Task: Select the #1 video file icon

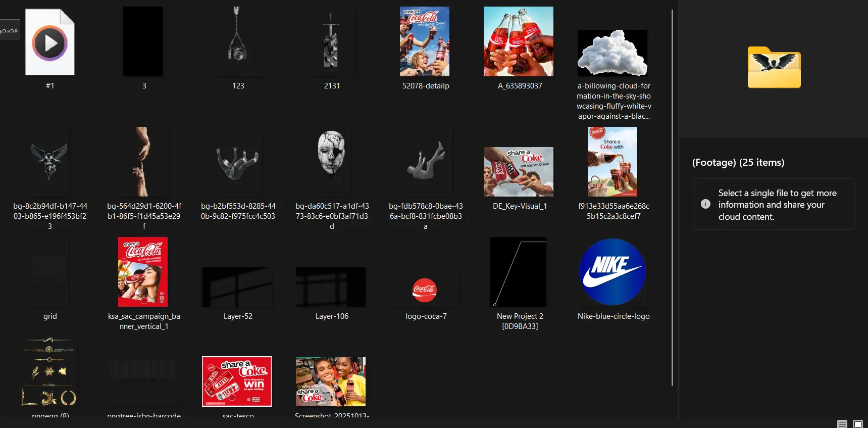Action: tap(49, 42)
